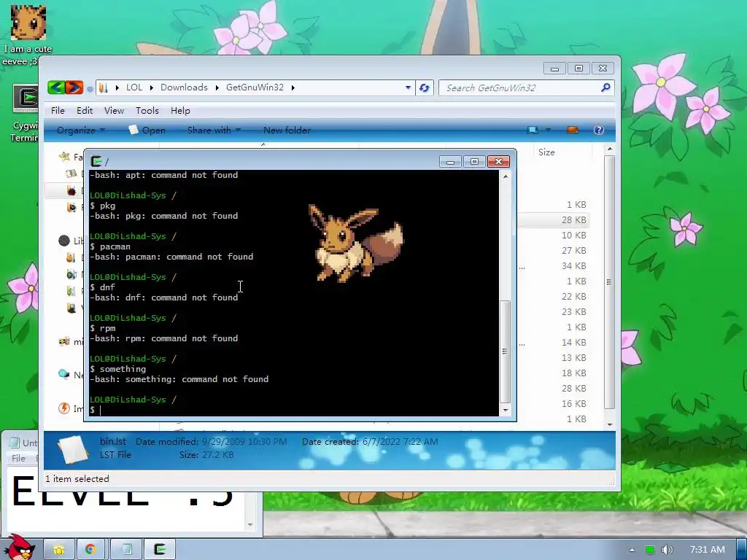Open volume control speaker icon
Image resolution: width=747 pixels, height=560 pixels.
coord(667,550)
